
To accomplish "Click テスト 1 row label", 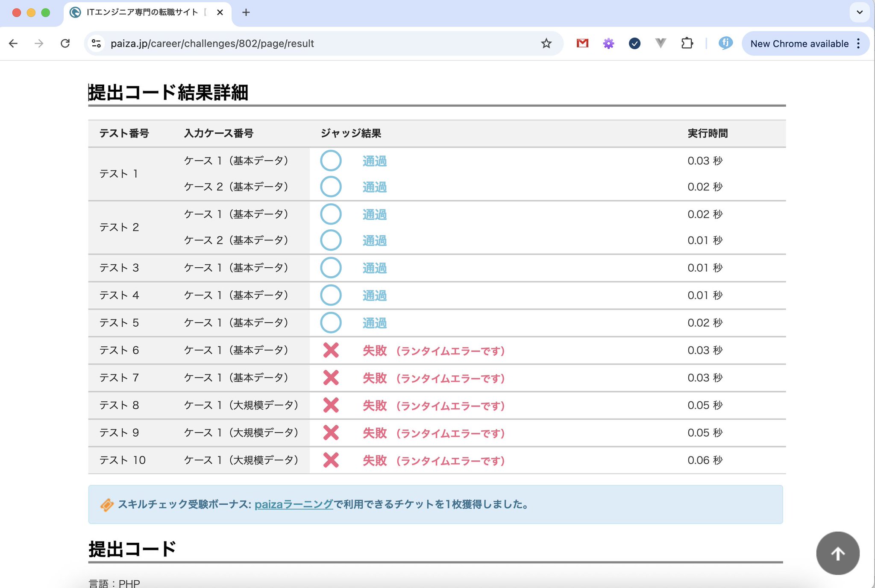I will point(119,174).
